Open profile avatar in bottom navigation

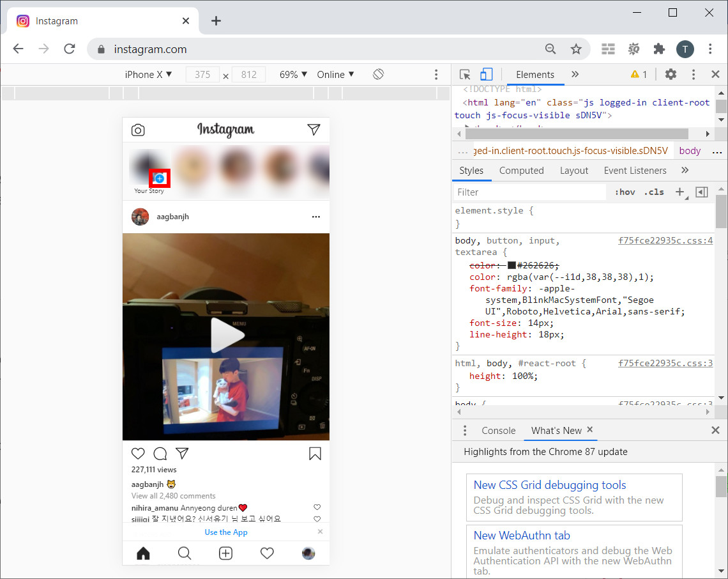pyautogui.click(x=308, y=553)
